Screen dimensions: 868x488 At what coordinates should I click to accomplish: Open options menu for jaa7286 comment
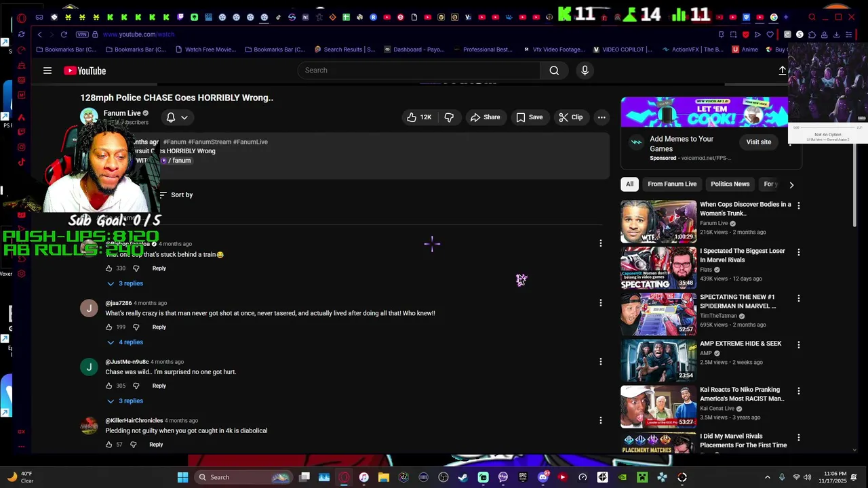tap(600, 303)
